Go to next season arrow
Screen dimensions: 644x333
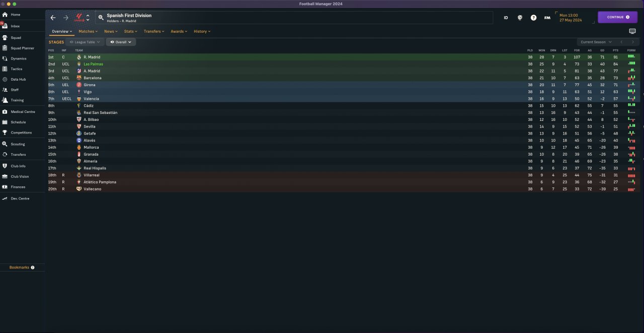tap(633, 42)
